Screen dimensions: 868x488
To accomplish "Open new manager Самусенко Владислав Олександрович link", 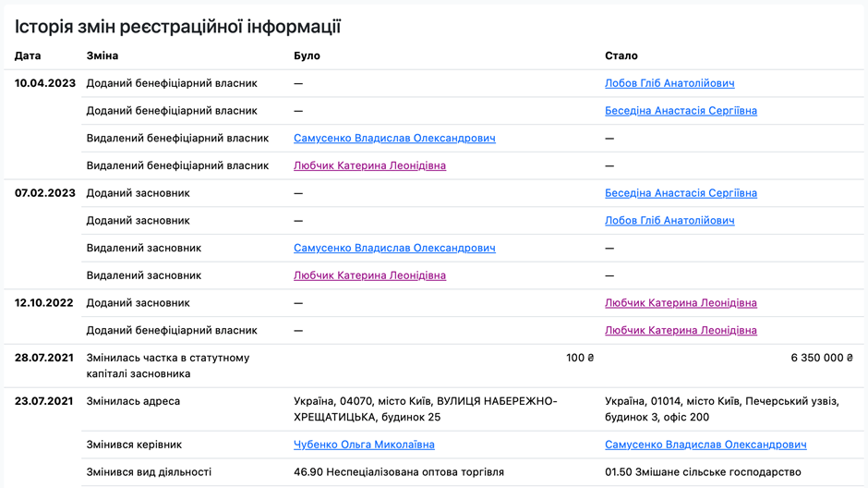I will pyautogui.click(x=705, y=445).
